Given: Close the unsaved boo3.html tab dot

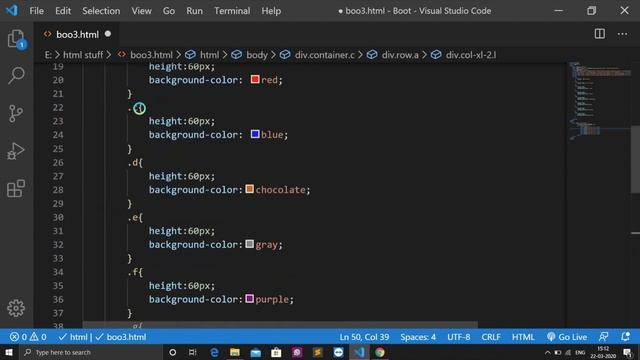Looking at the screenshot, I should click(x=108, y=34).
